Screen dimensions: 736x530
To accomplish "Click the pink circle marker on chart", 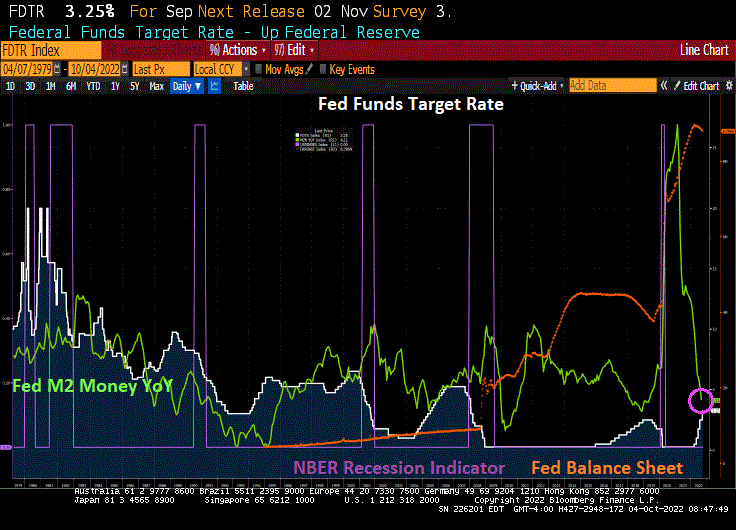I will click(x=702, y=401).
